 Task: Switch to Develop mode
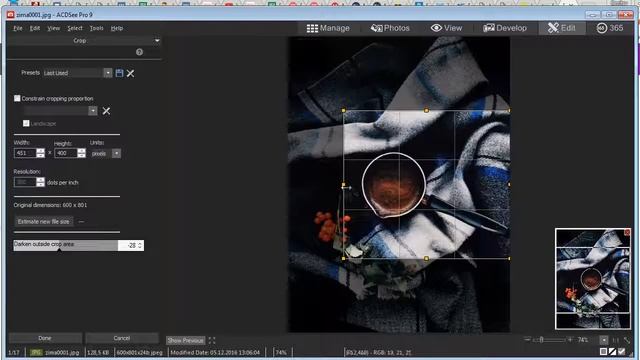505,28
